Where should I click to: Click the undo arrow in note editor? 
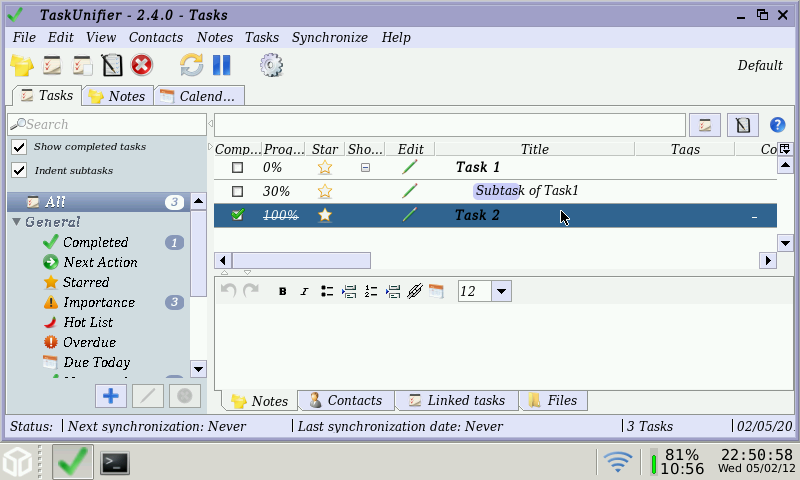click(229, 291)
